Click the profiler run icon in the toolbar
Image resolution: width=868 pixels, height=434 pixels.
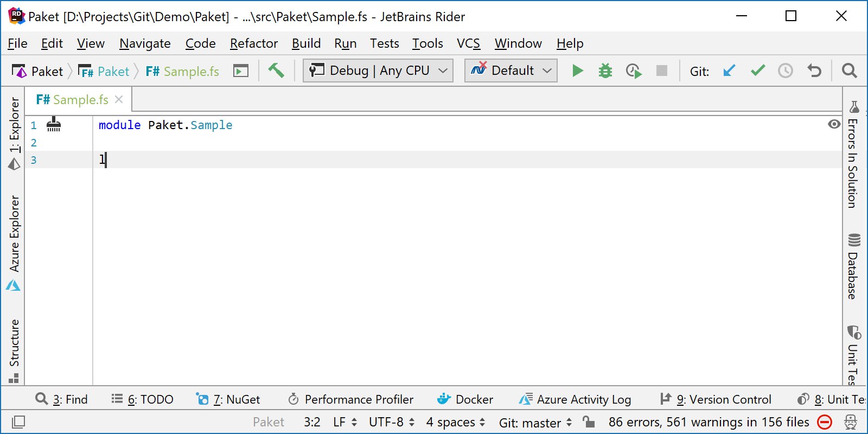click(633, 71)
